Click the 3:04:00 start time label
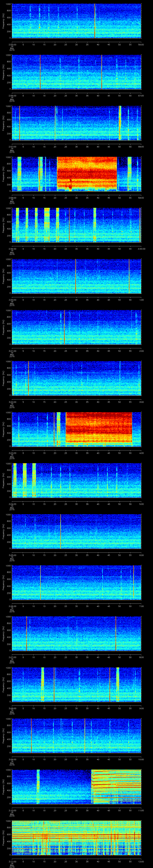The width and height of the screenshot is (153, 868). 12,504
